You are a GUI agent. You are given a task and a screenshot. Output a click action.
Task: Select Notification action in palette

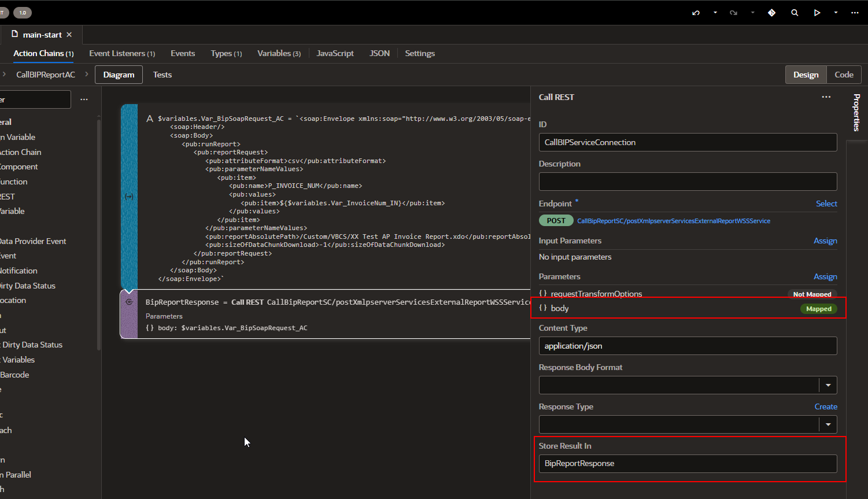click(19, 271)
